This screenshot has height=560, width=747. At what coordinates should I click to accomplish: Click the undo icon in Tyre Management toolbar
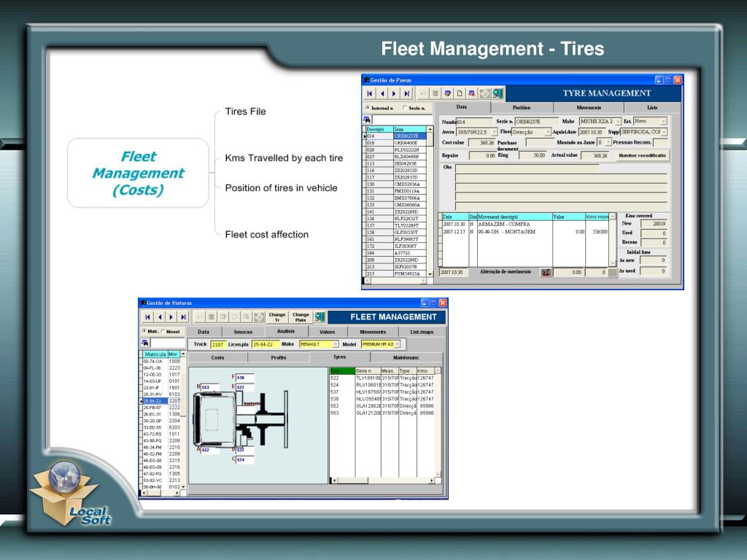click(423, 93)
